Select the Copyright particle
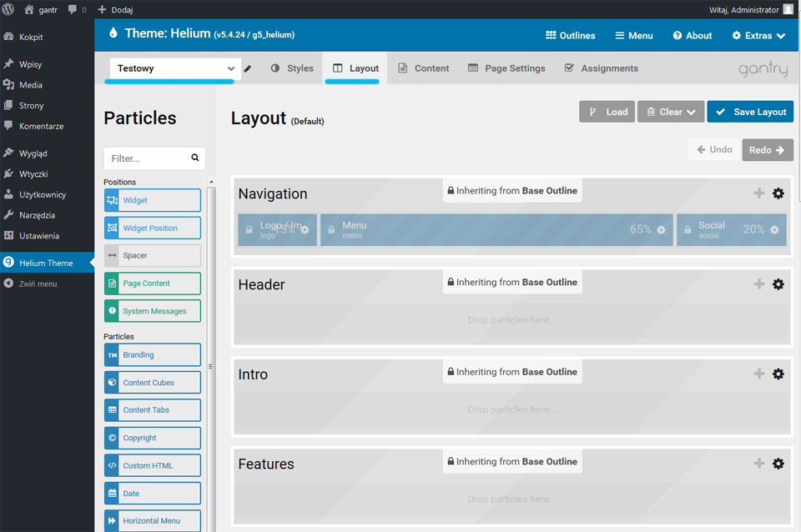 152,438
